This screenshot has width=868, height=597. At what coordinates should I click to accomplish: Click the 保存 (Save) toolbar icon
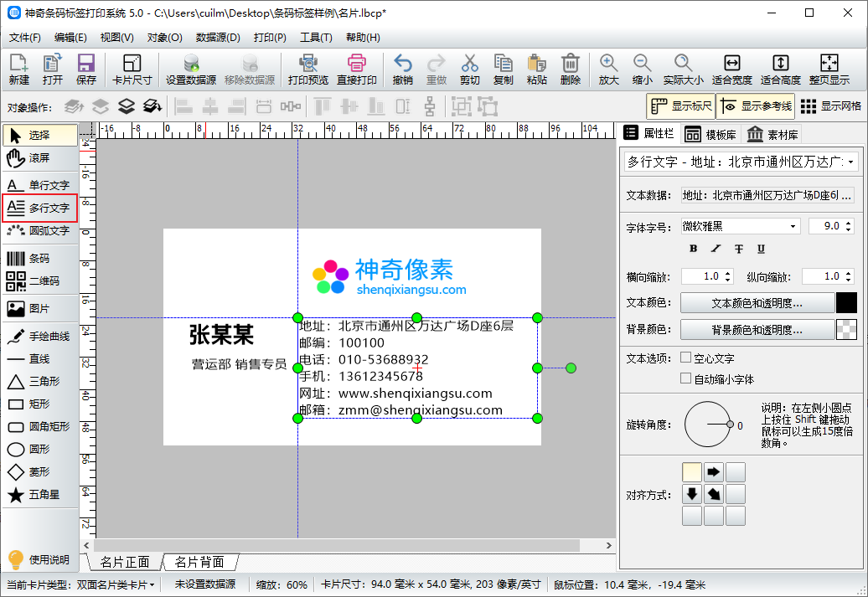(x=85, y=69)
